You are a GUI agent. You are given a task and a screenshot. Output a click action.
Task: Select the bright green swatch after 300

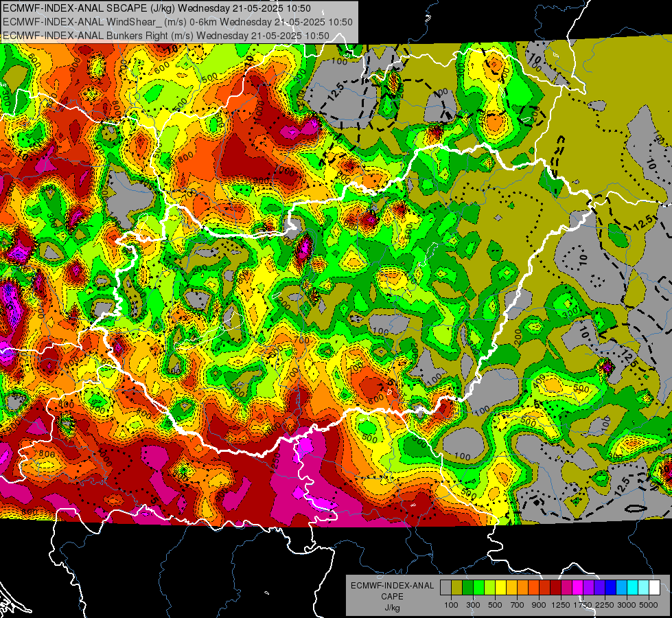tap(478, 588)
